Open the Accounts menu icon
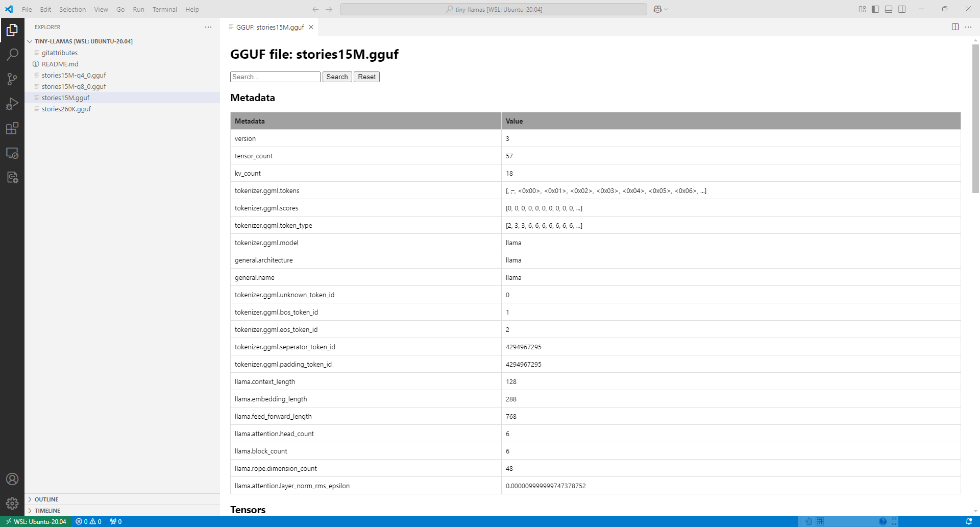Image resolution: width=980 pixels, height=527 pixels. [12, 479]
